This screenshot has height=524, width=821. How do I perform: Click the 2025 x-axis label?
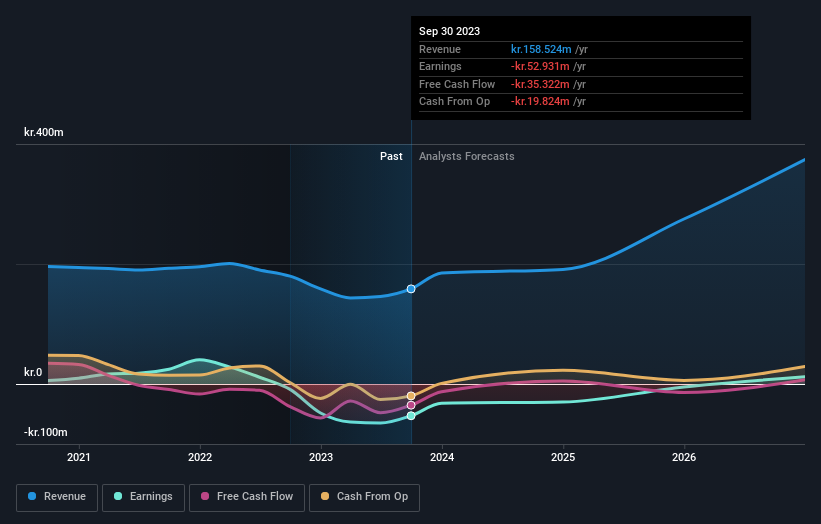coord(563,458)
